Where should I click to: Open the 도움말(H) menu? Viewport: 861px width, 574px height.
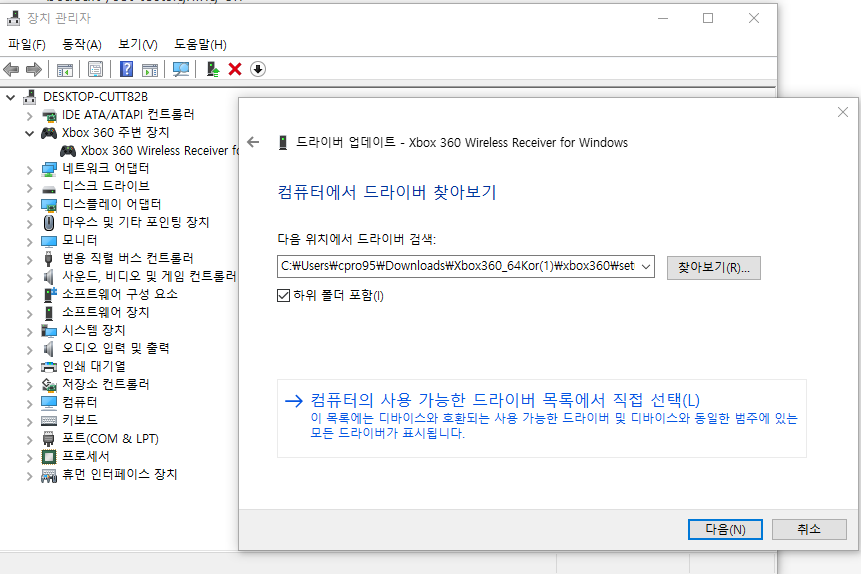pos(200,44)
